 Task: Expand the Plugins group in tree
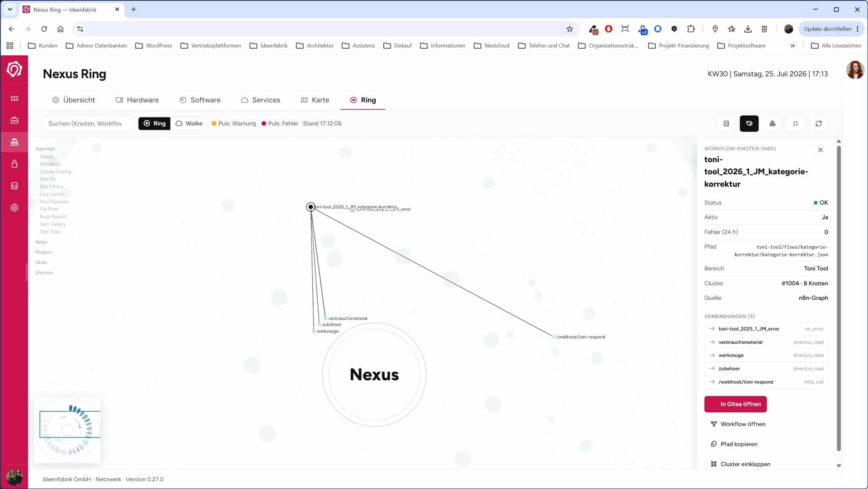pos(43,252)
